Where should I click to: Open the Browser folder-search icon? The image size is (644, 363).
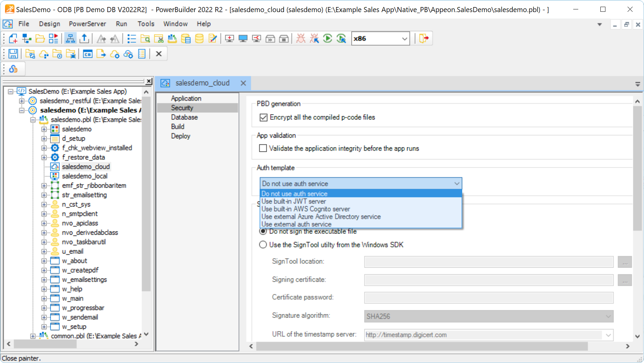click(x=145, y=39)
